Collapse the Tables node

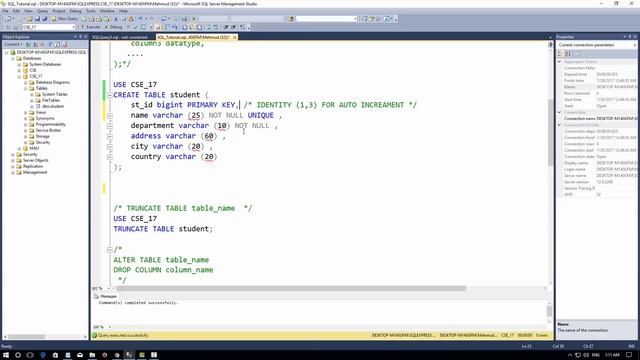pyautogui.click(x=26, y=88)
